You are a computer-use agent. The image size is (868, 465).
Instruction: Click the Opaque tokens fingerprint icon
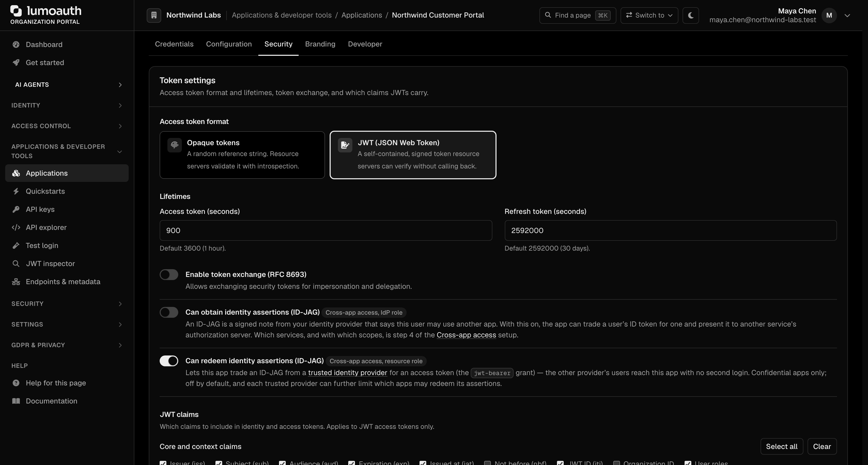[175, 145]
